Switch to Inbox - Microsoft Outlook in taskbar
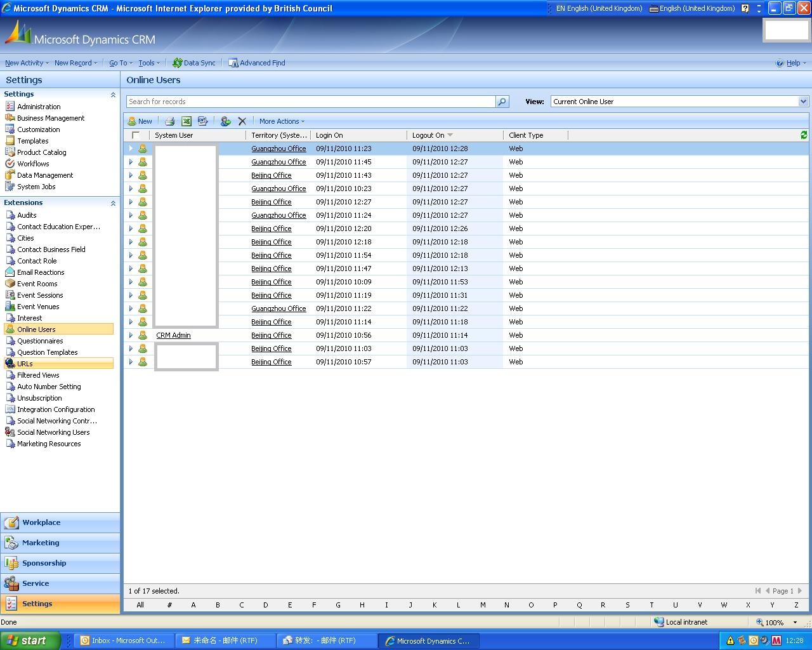Image resolution: width=812 pixels, height=650 pixels. point(124,641)
